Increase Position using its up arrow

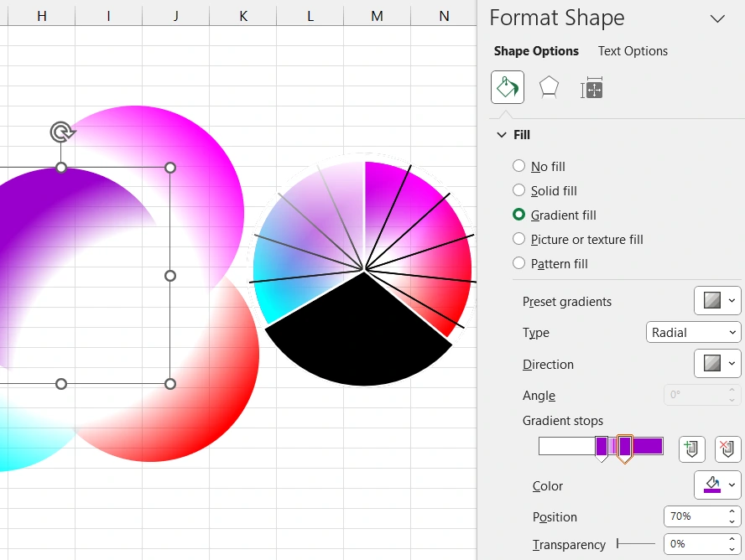[732, 511]
